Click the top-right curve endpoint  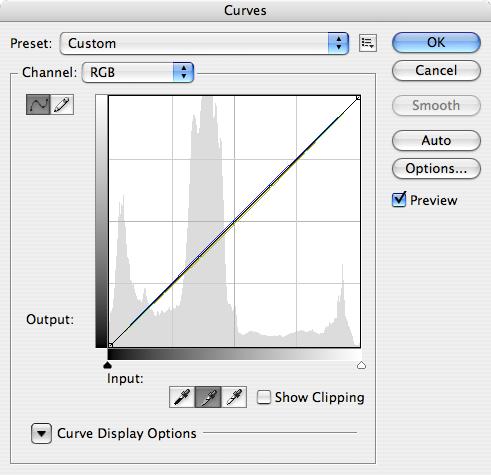click(x=358, y=98)
